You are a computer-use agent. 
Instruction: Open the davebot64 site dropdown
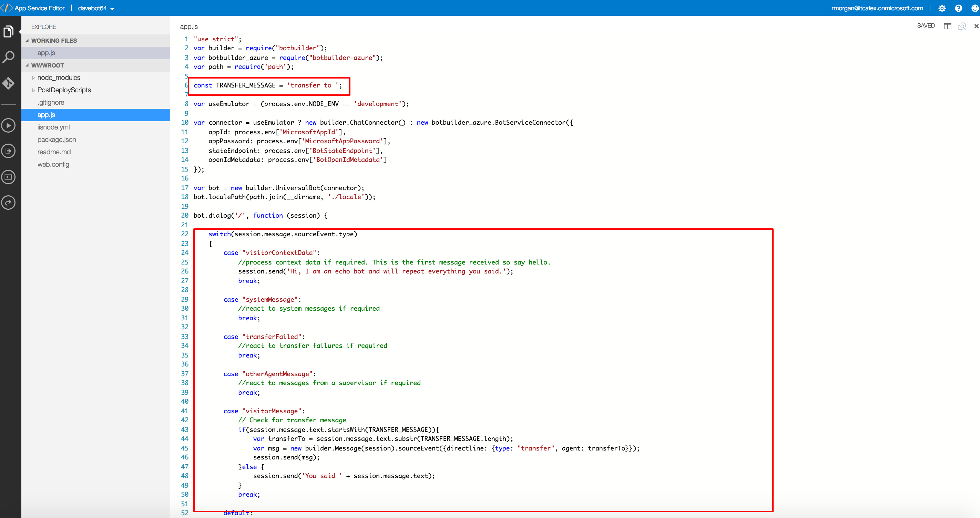point(96,8)
